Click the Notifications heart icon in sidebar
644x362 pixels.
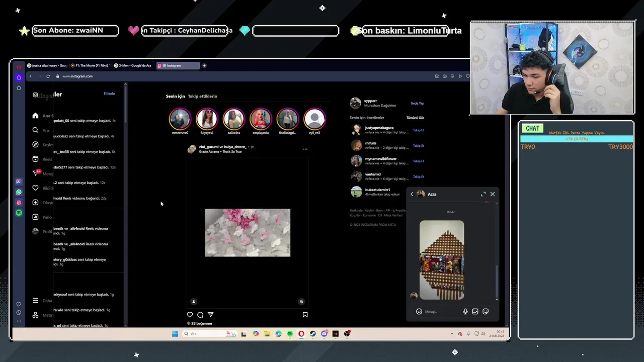(35, 188)
